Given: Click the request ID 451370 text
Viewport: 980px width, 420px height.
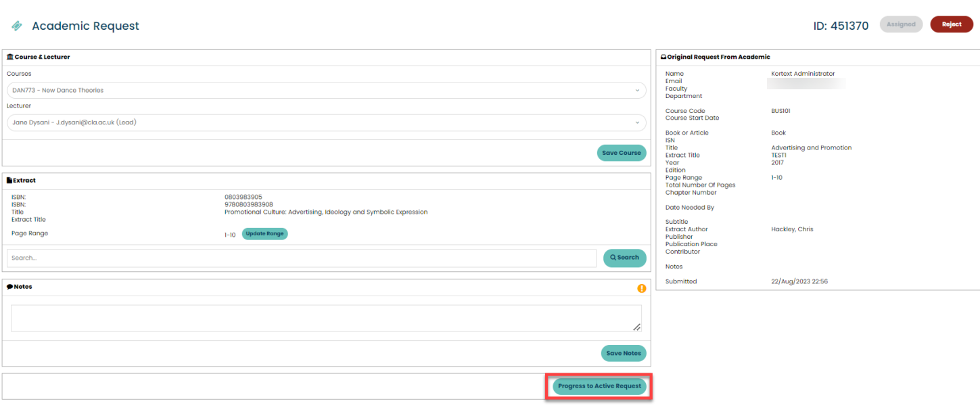Looking at the screenshot, I should coord(841,26).
